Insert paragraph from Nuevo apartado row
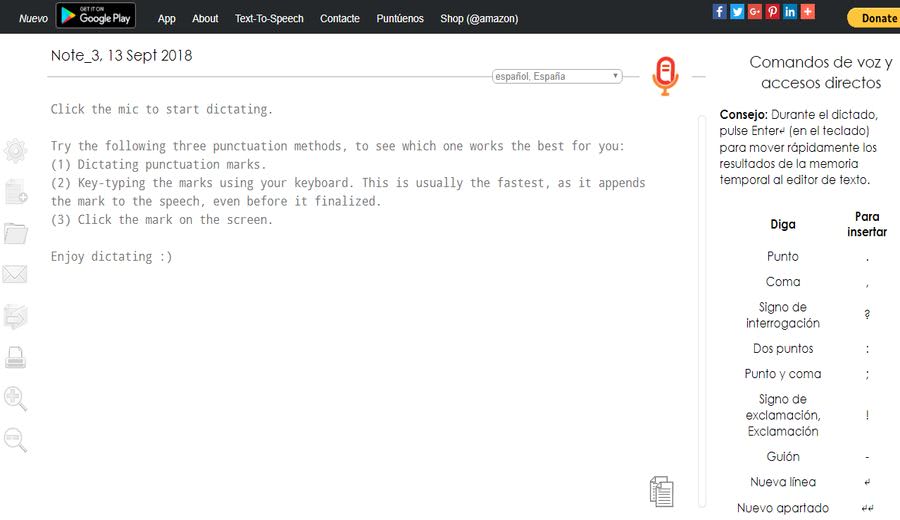This screenshot has height=520, width=900. (867, 508)
